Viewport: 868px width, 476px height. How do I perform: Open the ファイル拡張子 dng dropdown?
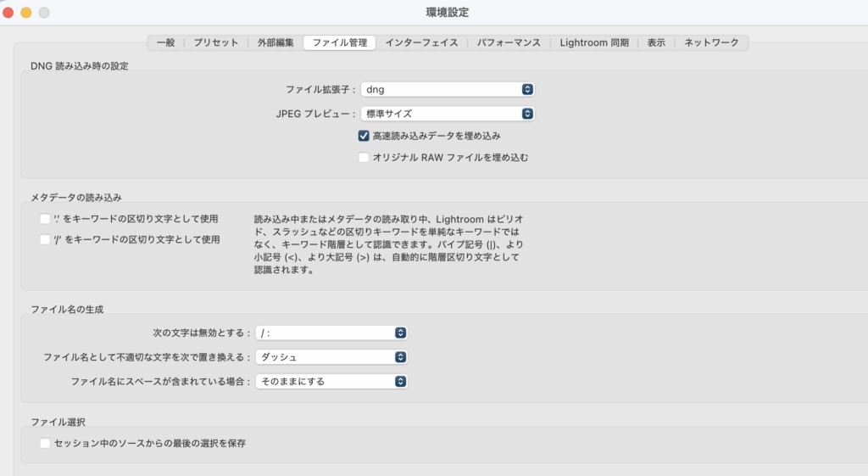(x=448, y=89)
